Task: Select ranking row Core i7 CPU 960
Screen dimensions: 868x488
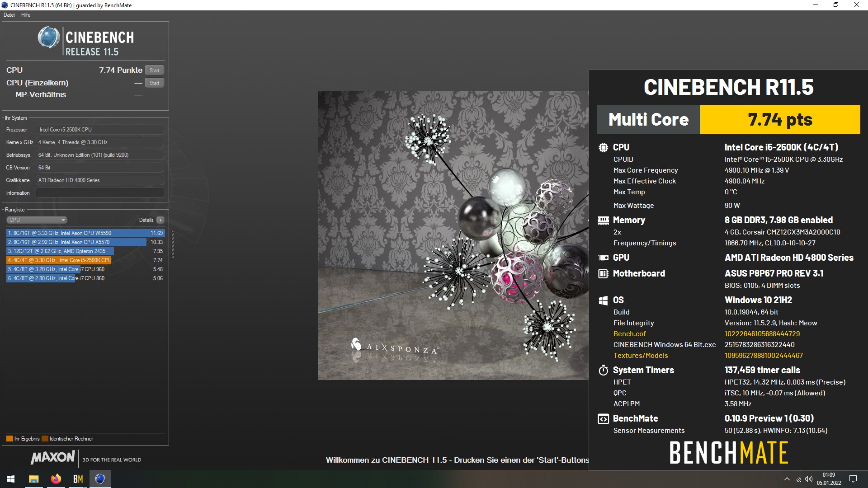Action: point(85,269)
